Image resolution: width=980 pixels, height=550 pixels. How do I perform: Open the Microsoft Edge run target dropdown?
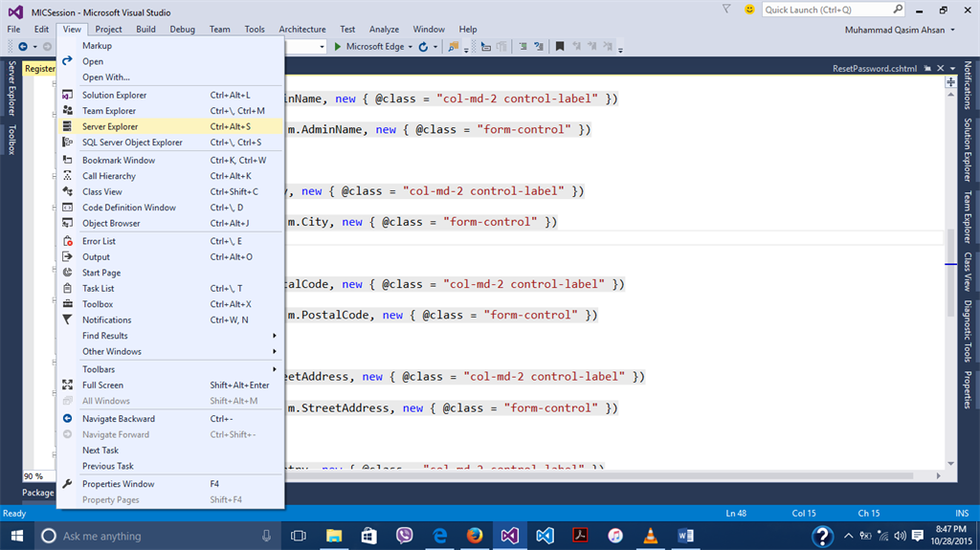(x=411, y=46)
